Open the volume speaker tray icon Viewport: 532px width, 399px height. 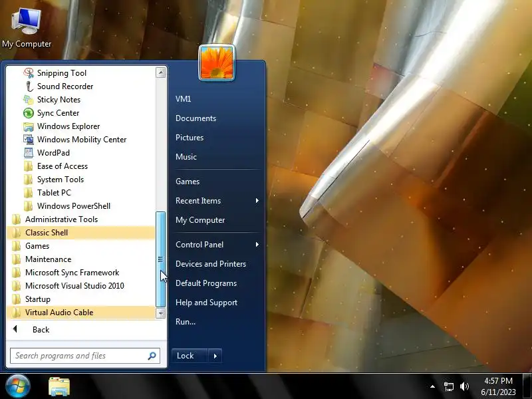pos(464,386)
